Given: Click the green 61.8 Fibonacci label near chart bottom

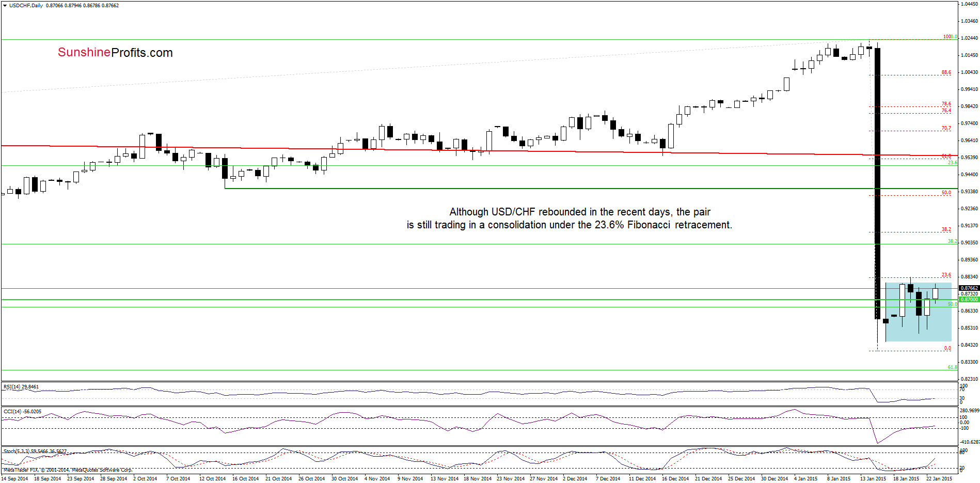Looking at the screenshot, I should point(952,367).
